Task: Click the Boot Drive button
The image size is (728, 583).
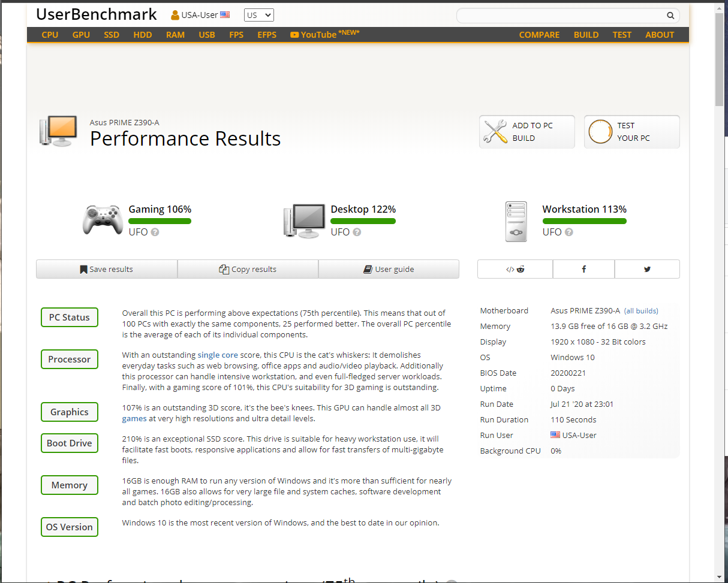Action: coord(70,443)
